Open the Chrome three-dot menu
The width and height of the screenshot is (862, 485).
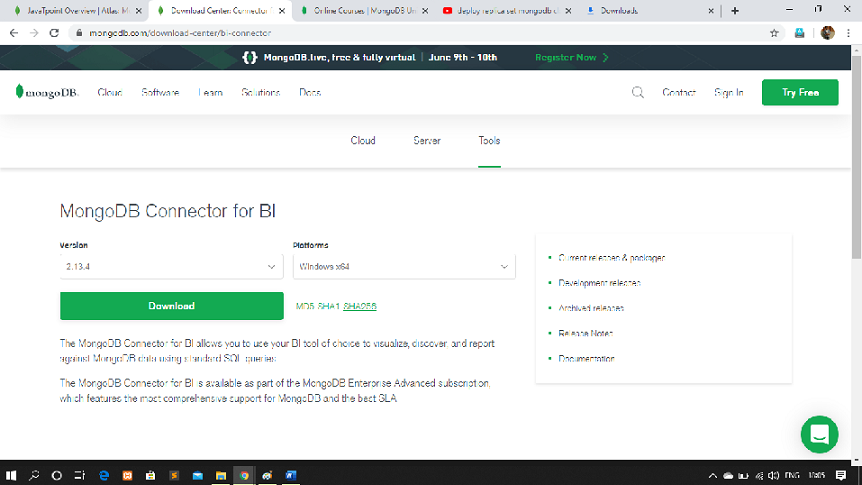(849, 33)
